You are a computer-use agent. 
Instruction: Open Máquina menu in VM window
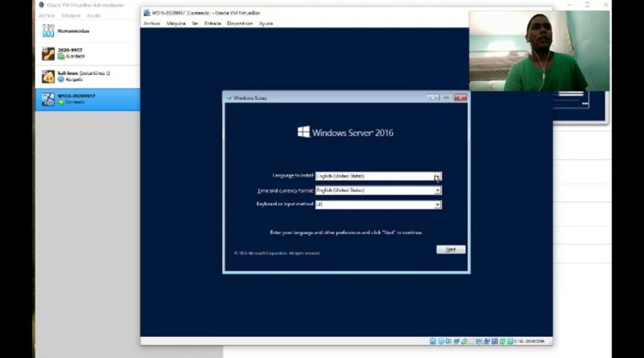click(175, 23)
